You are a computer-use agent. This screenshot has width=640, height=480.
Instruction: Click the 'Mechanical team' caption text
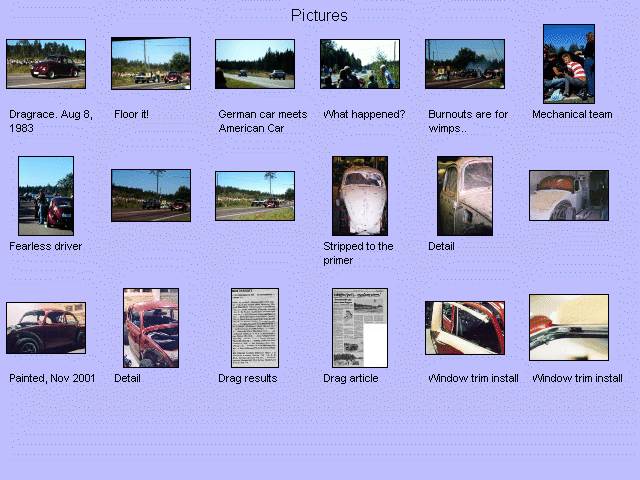(x=572, y=114)
